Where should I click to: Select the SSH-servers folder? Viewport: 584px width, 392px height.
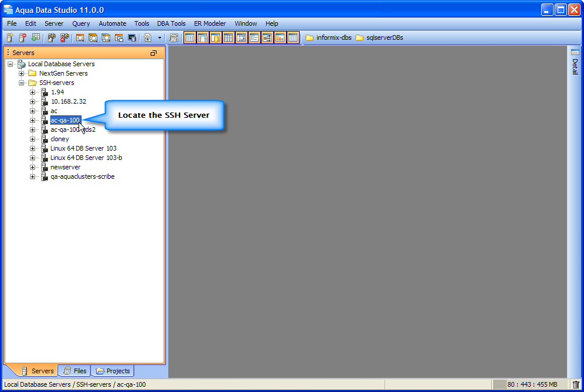pyautogui.click(x=57, y=83)
